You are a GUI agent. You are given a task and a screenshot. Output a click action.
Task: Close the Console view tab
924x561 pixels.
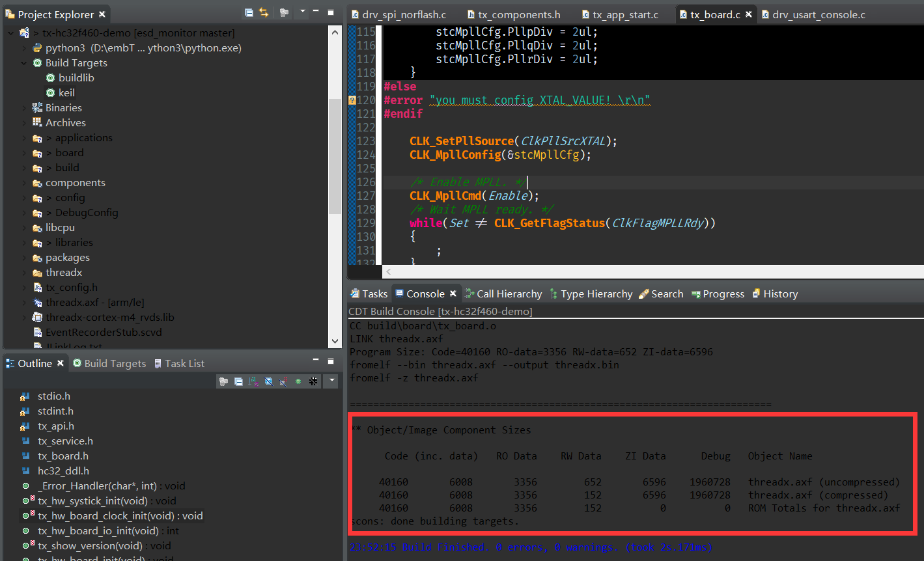pos(453,294)
